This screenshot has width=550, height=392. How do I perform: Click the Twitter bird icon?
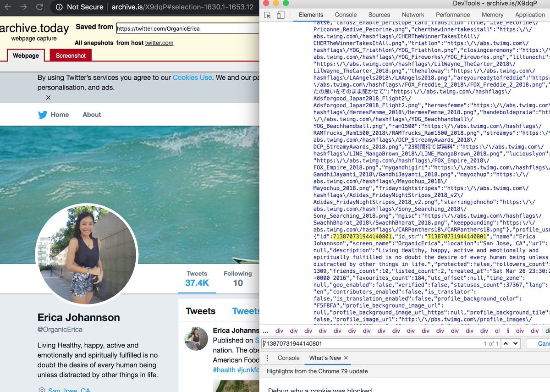click(43, 115)
